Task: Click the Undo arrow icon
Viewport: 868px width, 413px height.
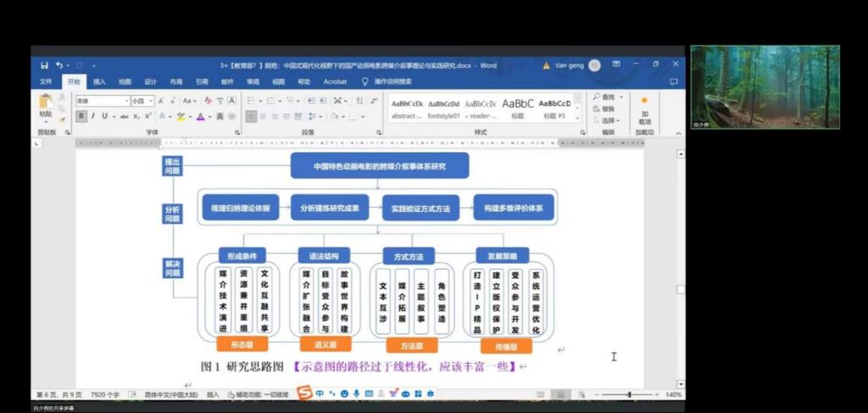Action: [58, 65]
